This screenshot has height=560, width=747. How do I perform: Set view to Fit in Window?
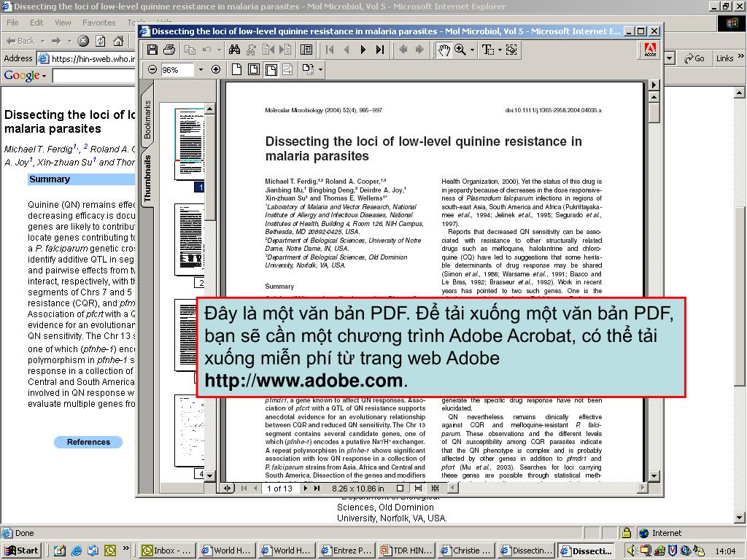(x=254, y=69)
